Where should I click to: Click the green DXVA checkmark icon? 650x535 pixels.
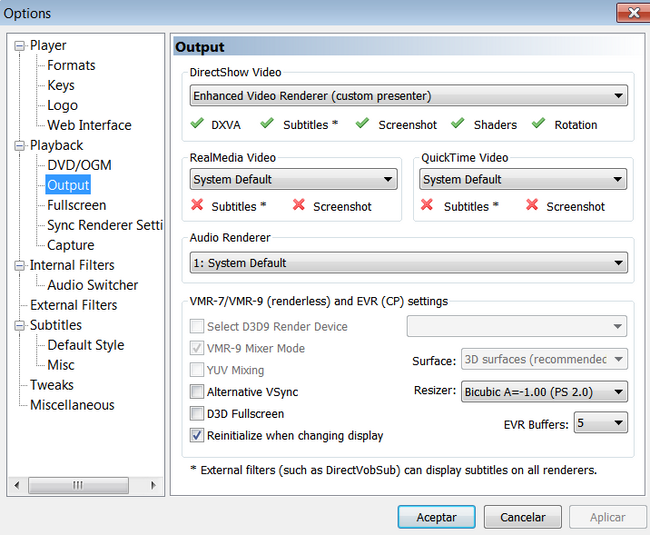pos(197,124)
